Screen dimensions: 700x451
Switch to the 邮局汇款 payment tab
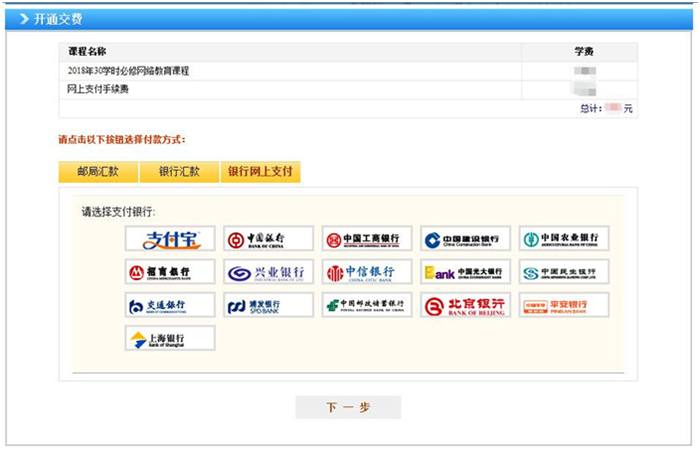click(98, 171)
